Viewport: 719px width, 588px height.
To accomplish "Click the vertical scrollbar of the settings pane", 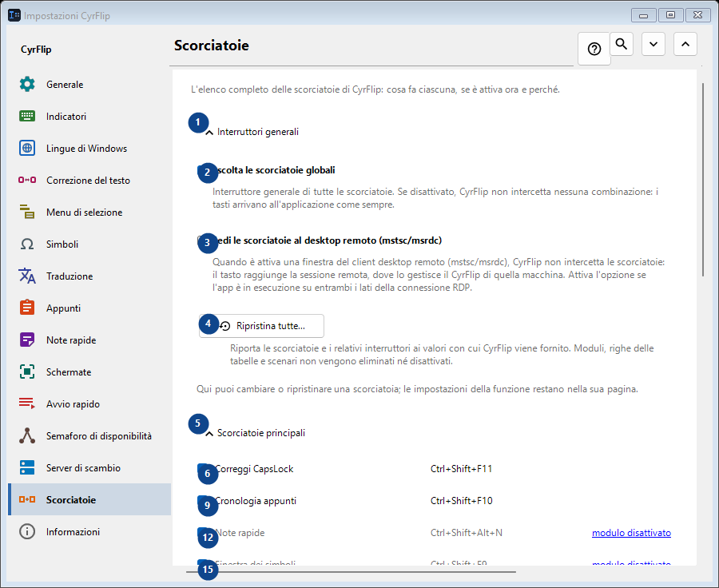I will [703, 180].
